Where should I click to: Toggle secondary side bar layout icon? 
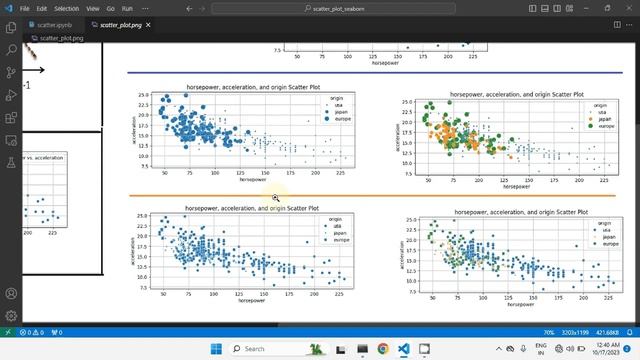pyautogui.click(x=557, y=9)
